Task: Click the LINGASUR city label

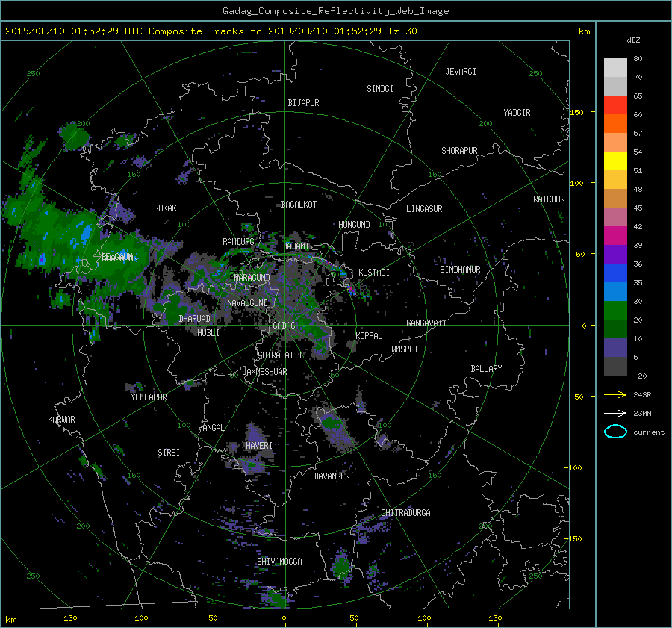Action: coord(424,209)
